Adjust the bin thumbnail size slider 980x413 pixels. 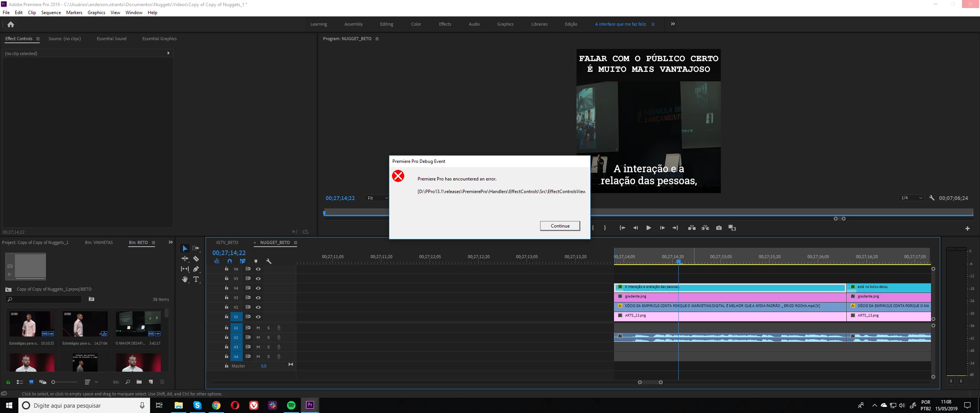click(x=54, y=382)
